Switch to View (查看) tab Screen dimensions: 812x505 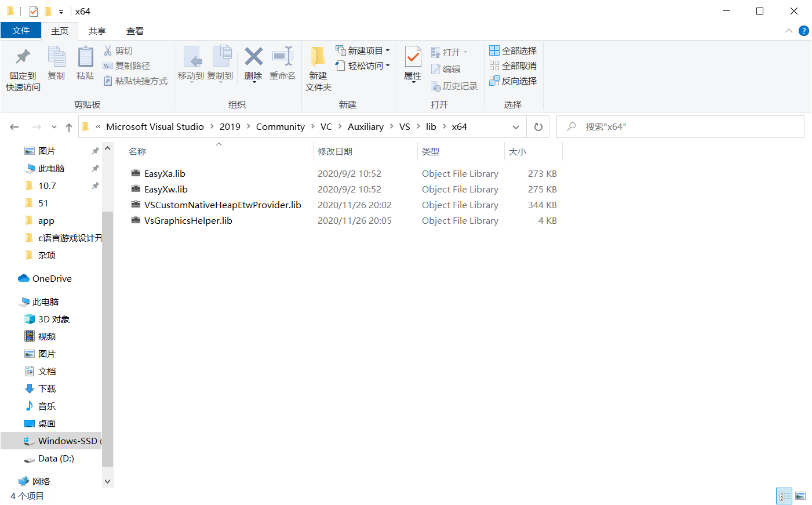(x=135, y=31)
